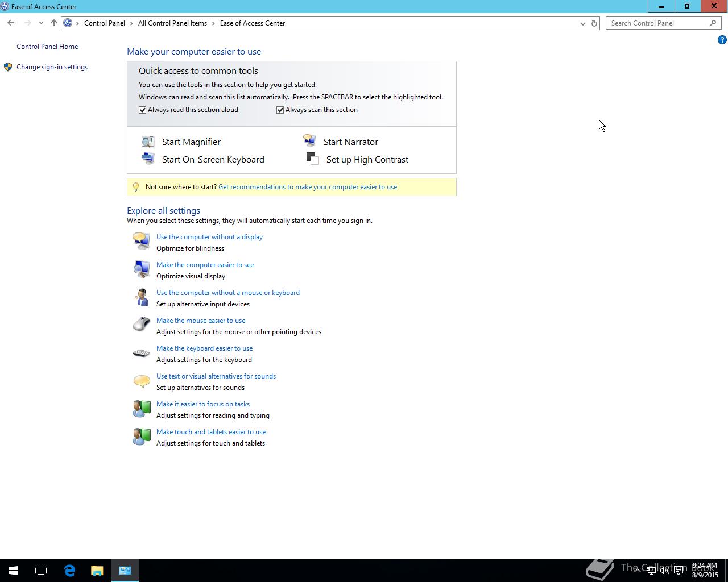Click the On-Screen Keyboard icon
Image resolution: width=728 pixels, height=582 pixels.
coord(148,159)
